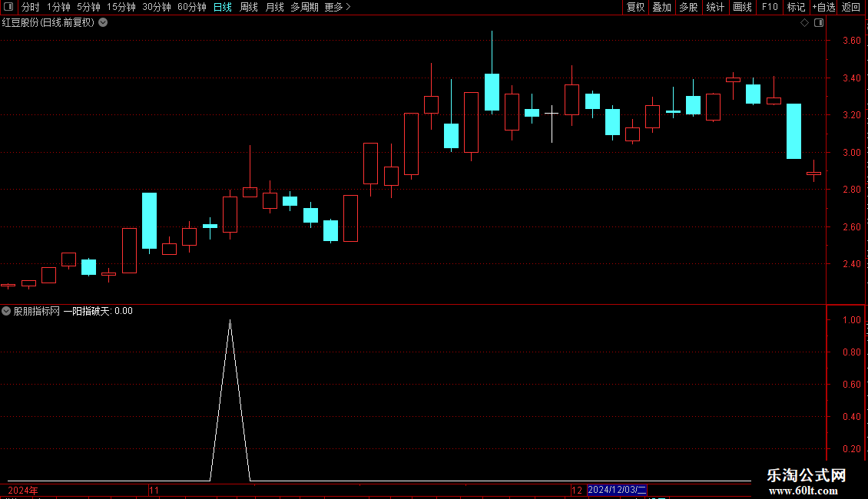Click the 一阳指破天 indicator label
Image resolution: width=868 pixels, height=499 pixels.
[x=88, y=311]
